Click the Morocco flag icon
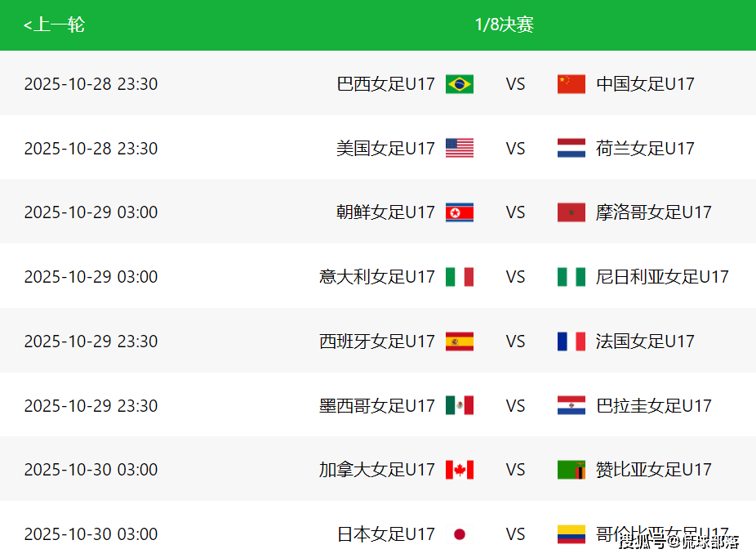The image size is (756, 558). [x=571, y=212]
